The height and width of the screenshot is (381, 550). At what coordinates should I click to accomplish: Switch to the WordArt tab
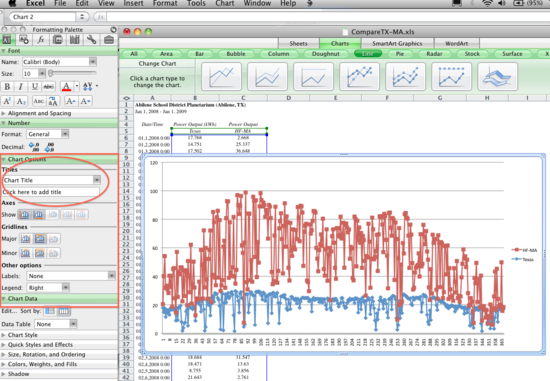coord(456,44)
